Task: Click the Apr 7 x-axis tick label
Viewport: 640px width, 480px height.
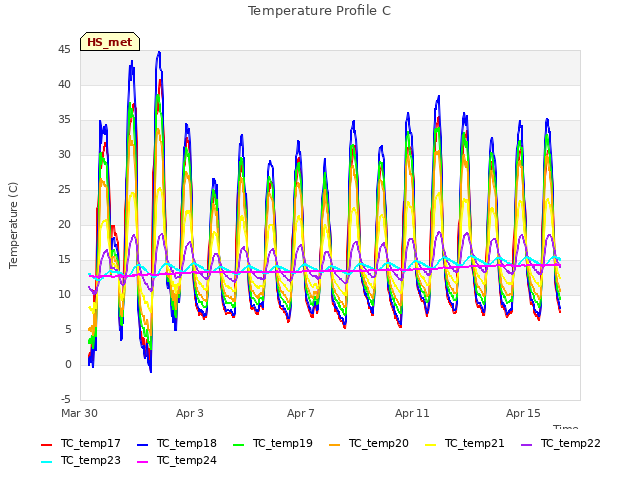Action: coord(301,413)
